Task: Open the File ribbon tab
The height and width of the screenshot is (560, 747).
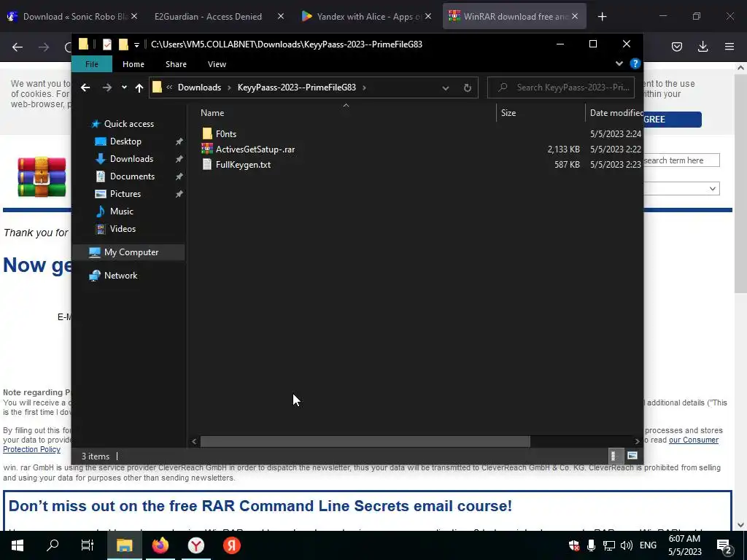Action: tap(92, 64)
